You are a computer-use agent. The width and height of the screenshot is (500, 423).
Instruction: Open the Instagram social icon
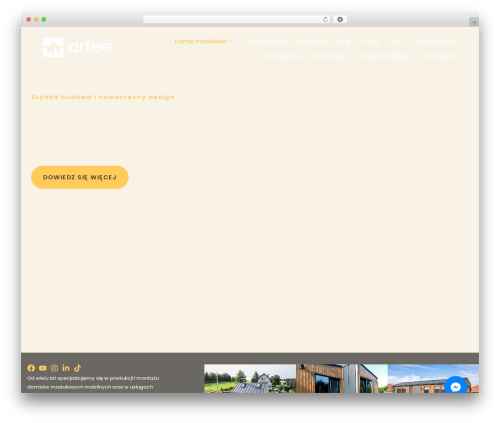pyautogui.click(x=54, y=368)
